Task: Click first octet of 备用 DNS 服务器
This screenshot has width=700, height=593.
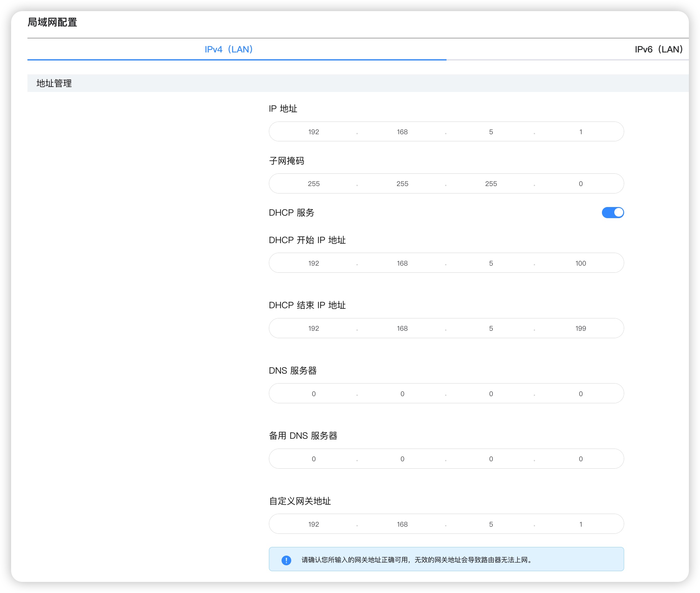Action: 313,459
